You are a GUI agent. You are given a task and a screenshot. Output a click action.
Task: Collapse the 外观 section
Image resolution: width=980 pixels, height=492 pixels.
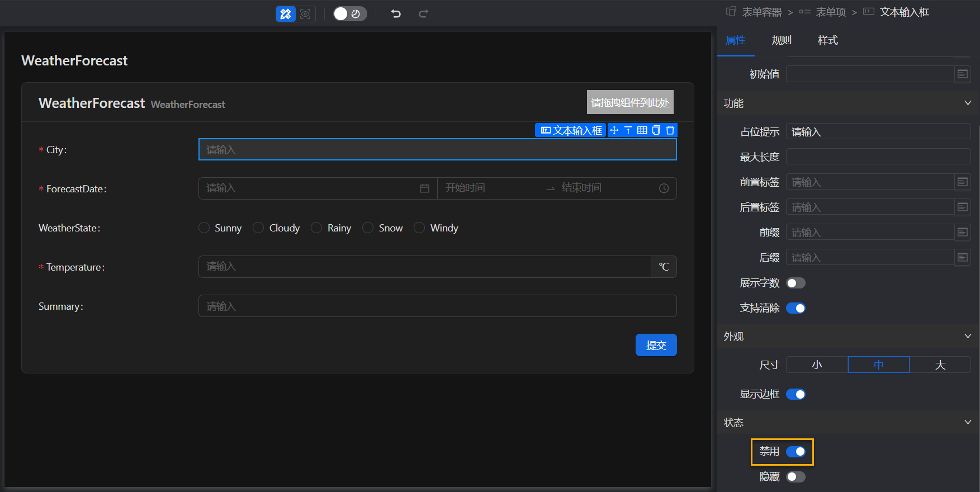[968, 336]
